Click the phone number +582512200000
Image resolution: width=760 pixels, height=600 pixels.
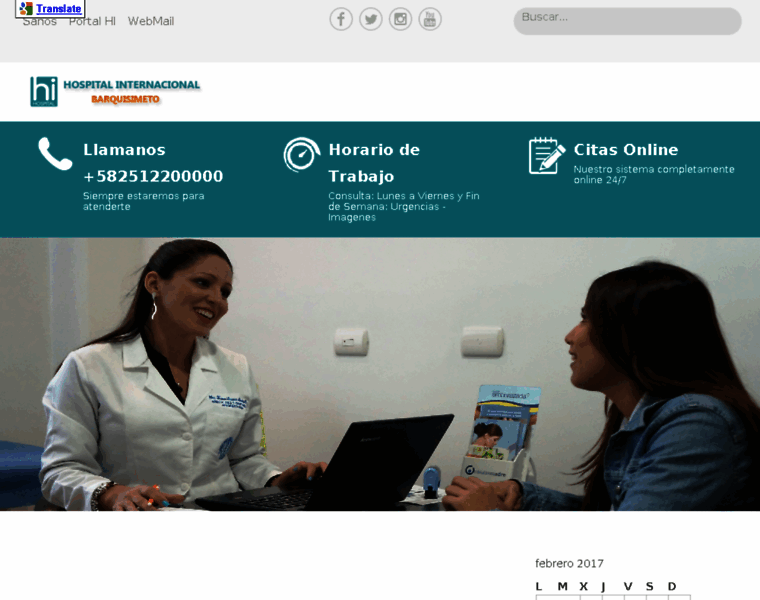[x=153, y=176]
